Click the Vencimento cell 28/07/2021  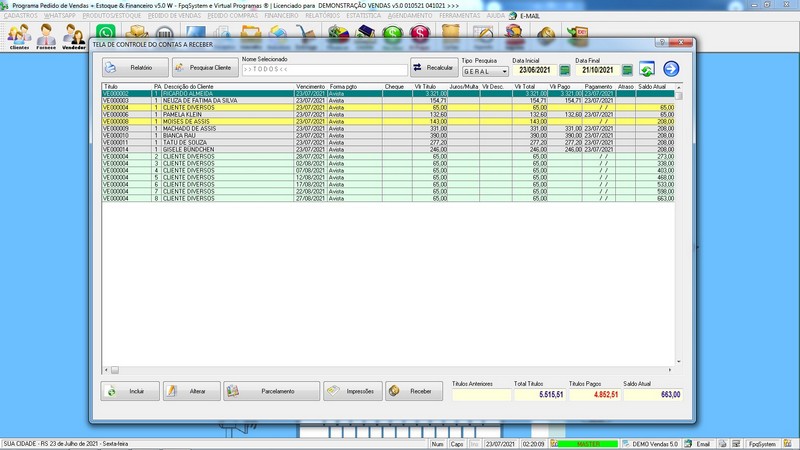coord(310,157)
